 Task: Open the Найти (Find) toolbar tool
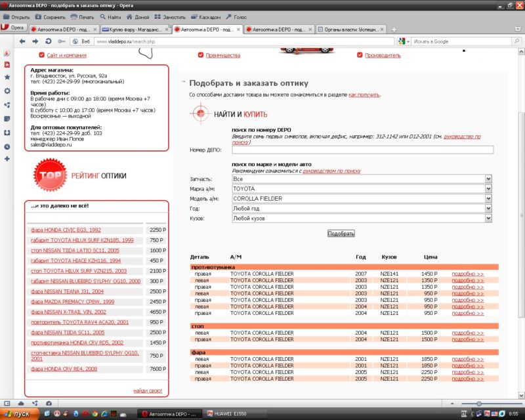click(110, 17)
